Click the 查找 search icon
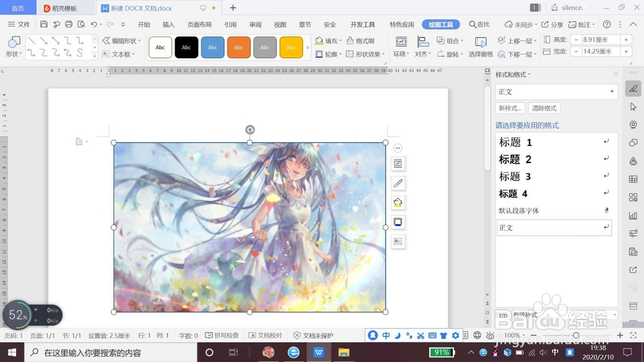Screen dimensions: 644x362 pyautogui.click(x=479, y=24)
